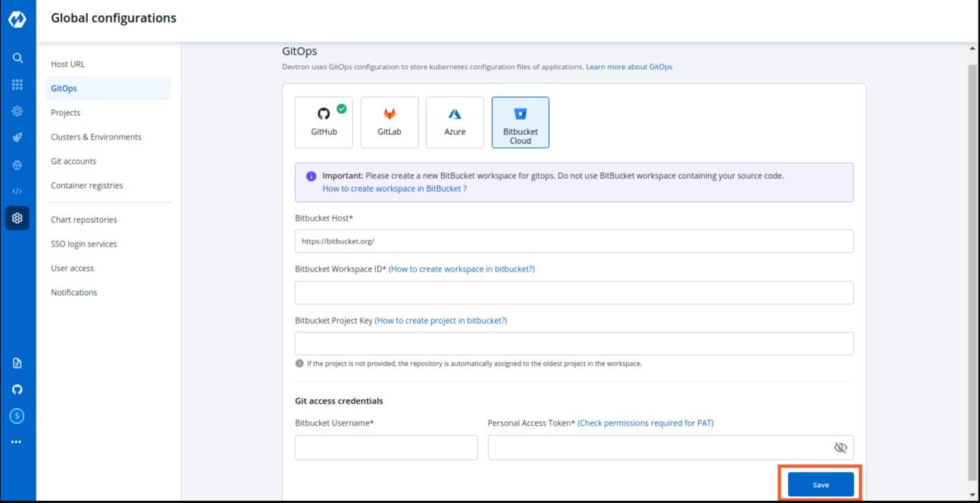This screenshot has height=503, width=980.
Task: Click How to create project in bitbucket? link
Action: pyautogui.click(x=441, y=320)
